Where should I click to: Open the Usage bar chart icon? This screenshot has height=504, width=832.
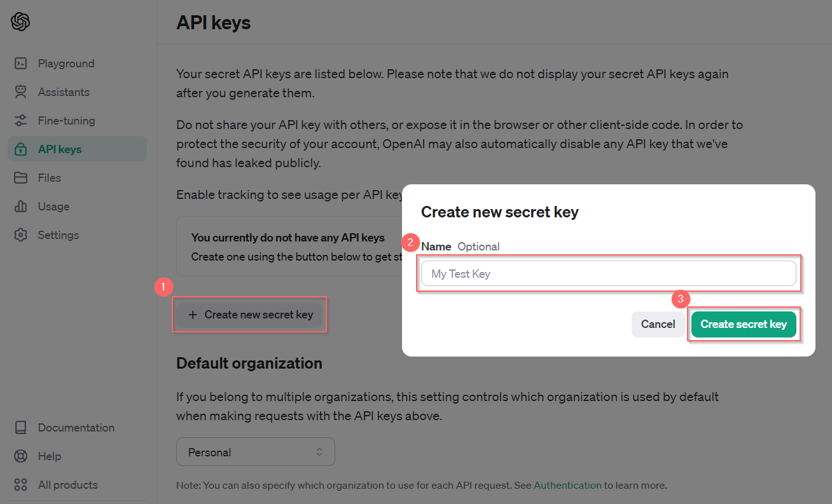(x=21, y=207)
